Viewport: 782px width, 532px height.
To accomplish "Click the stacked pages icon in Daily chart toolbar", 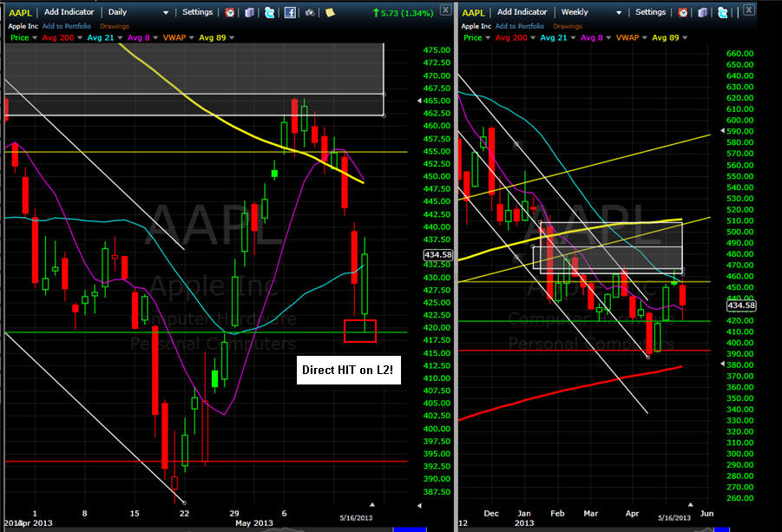I will 249,12.
